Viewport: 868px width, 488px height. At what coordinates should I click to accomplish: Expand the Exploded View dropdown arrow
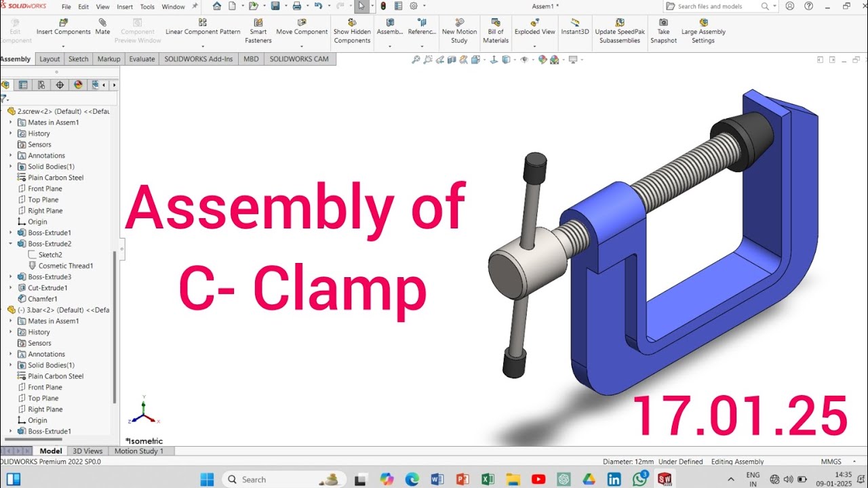tap(534, 47)
